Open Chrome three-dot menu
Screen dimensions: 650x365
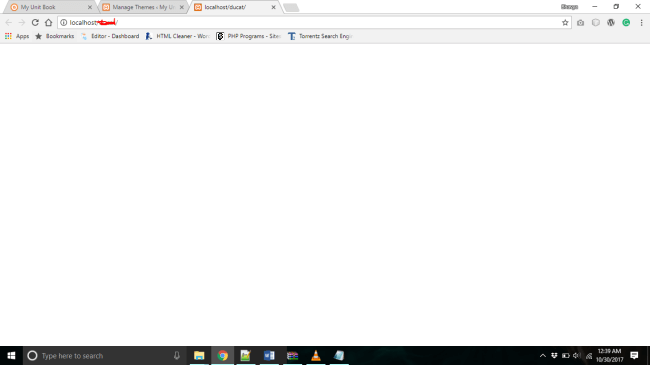point(641,22)
